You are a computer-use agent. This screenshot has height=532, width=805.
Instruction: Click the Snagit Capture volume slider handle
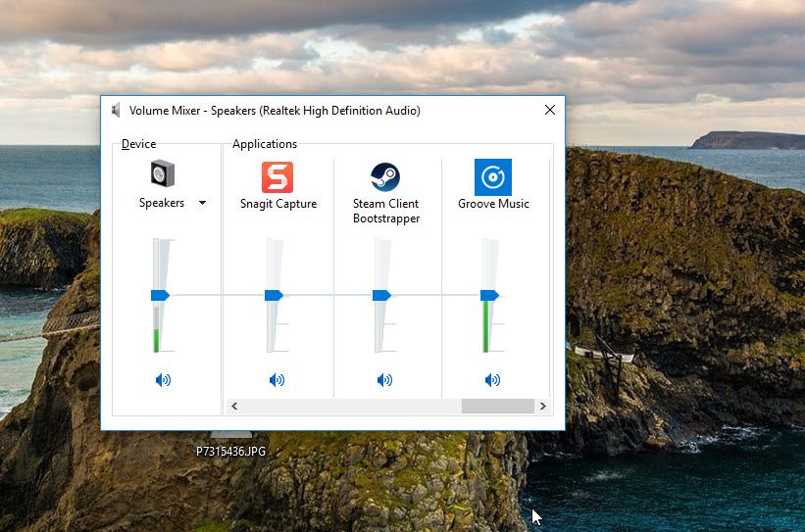[x=274, y=295]
